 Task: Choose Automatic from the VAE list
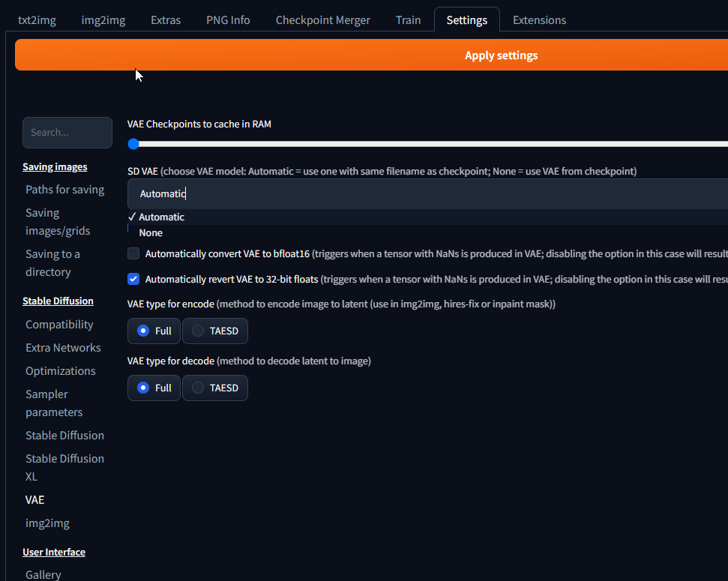pyautogui.click(x=427, y=217)
